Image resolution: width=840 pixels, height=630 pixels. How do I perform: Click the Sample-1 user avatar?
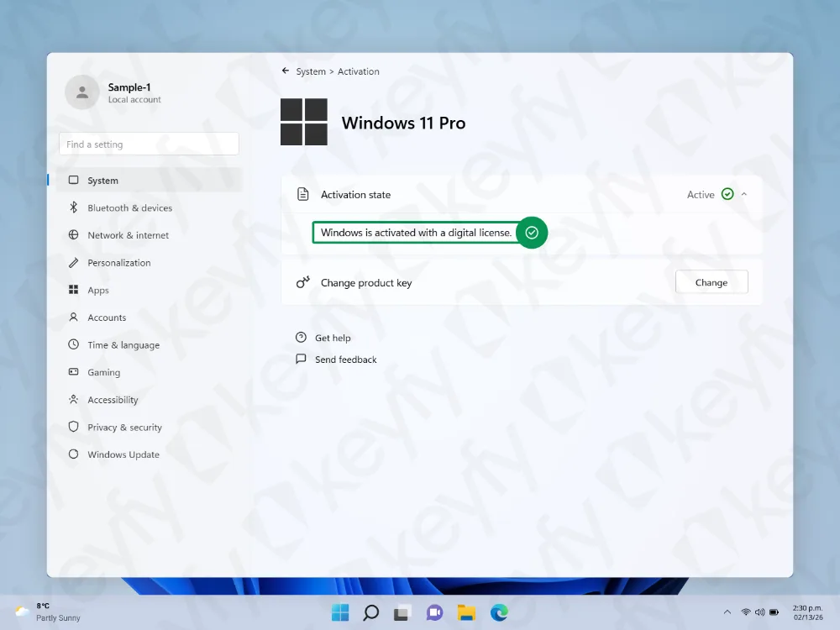pos(82,92)
